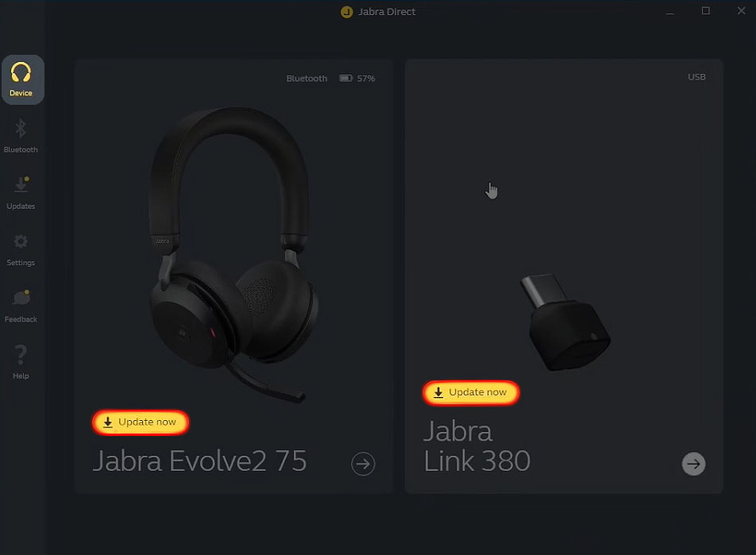The height and width of the screenshot is (555, 756).
Task: Open the Feedback speech bubble icon
Action: pos(21,297)
